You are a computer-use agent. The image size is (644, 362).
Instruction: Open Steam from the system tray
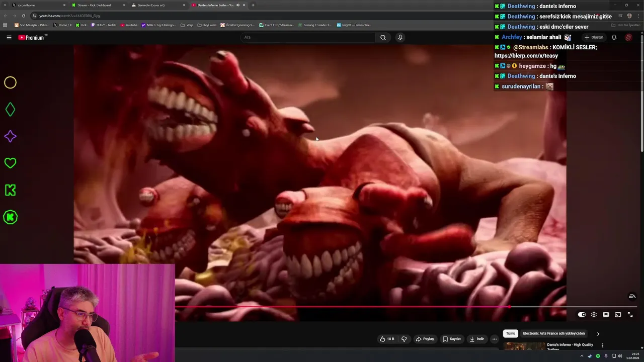click(590, 356)
